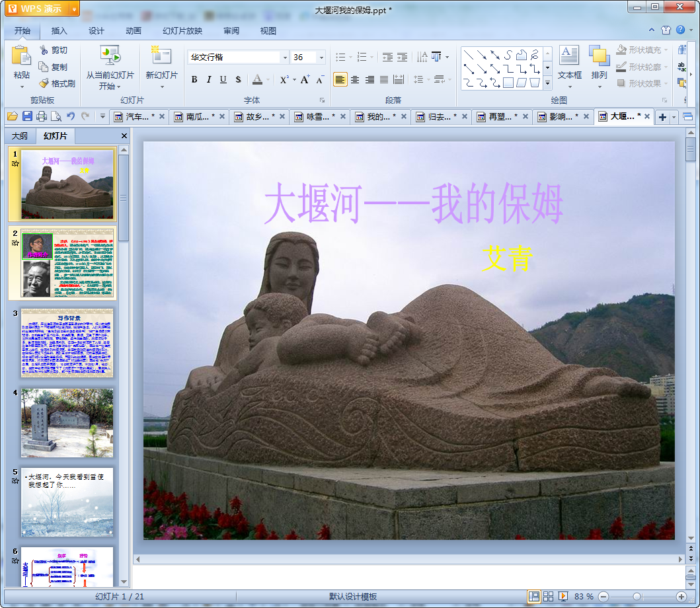The image size is (700, 608).
Task: Start slideshow from current slide icon
Action: click(110, 56)
